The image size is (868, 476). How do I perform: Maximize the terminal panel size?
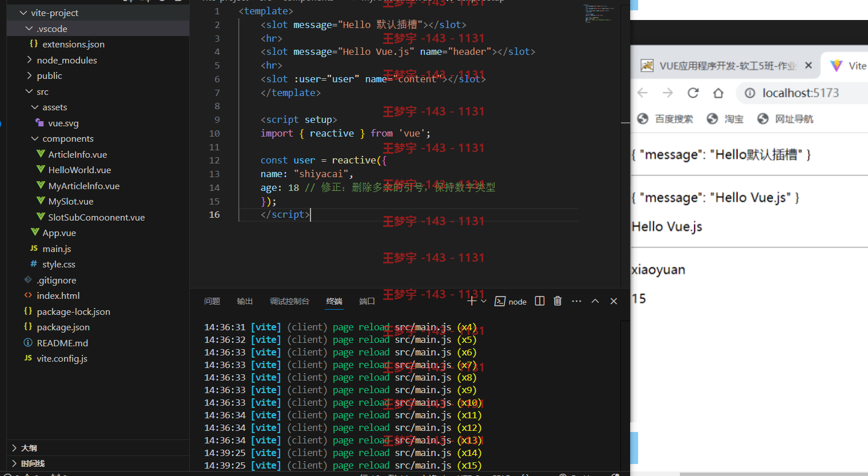pos(595,301)
